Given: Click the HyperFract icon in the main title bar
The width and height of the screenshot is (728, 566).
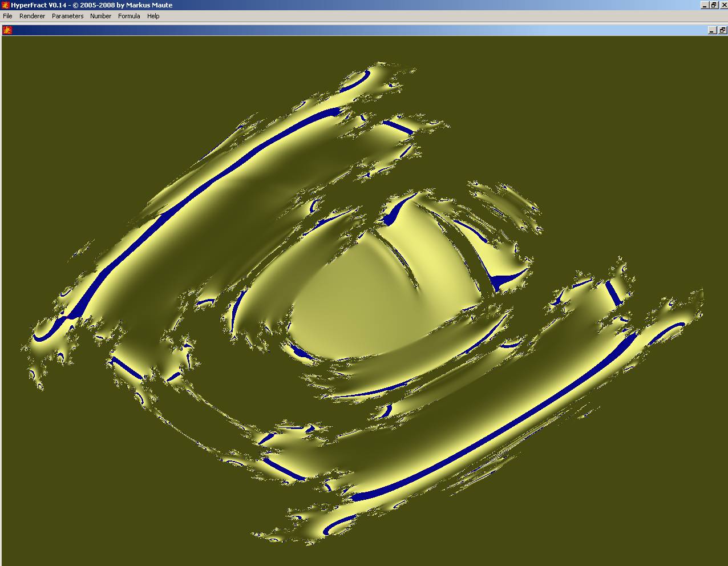Looking at the screenshot, I should point(5,5).
